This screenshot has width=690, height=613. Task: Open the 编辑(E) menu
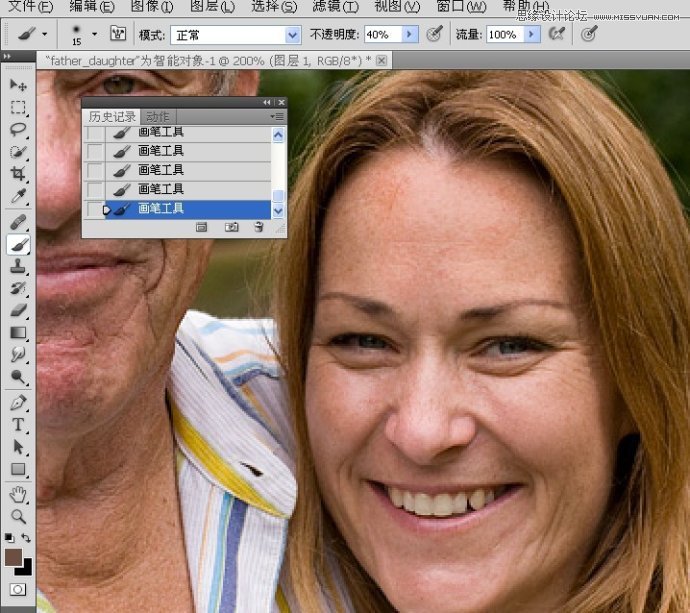[92, 7]
